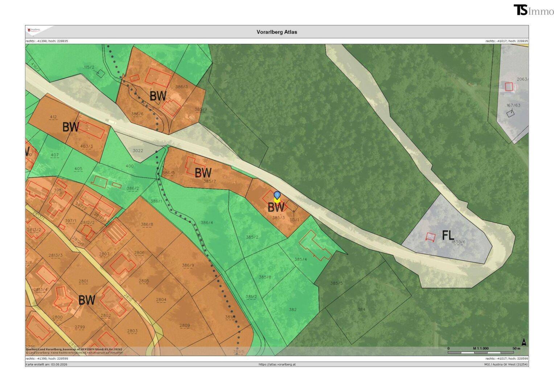Select parcel number 2799
Image resolution: width=554 pixels, height=392 pixels.
pos(79,327)
